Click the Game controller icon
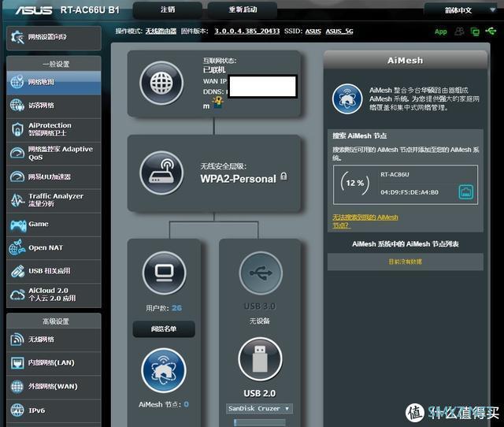 point(18,225)
